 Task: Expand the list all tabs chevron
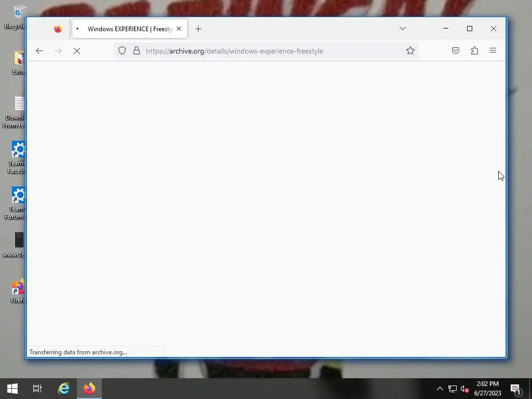click(403, 29)
